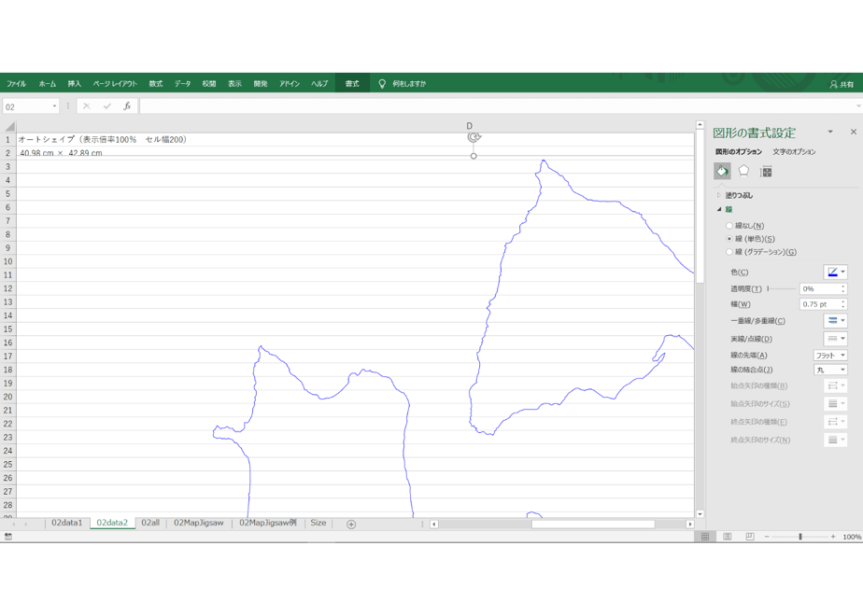The height and width of the screenshot is (616, 863).
Task: Click the confirm checkmark in formula bar
Action: pos(106,106)
